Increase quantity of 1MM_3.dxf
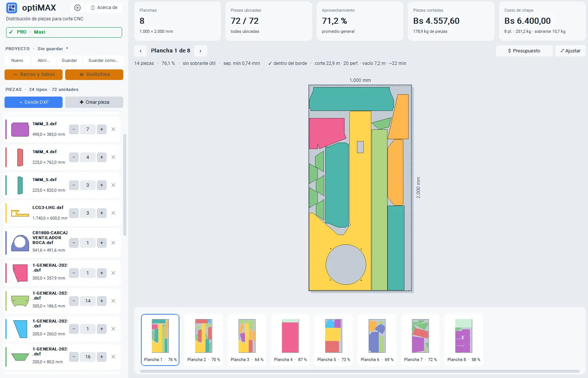588x378 pixels. tap(102, 129)
